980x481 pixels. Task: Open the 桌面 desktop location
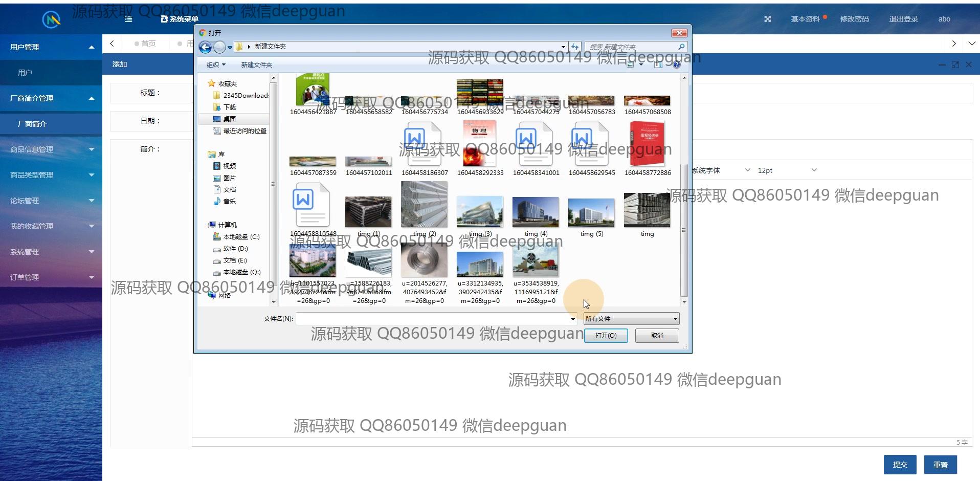(x=229, y=119)
